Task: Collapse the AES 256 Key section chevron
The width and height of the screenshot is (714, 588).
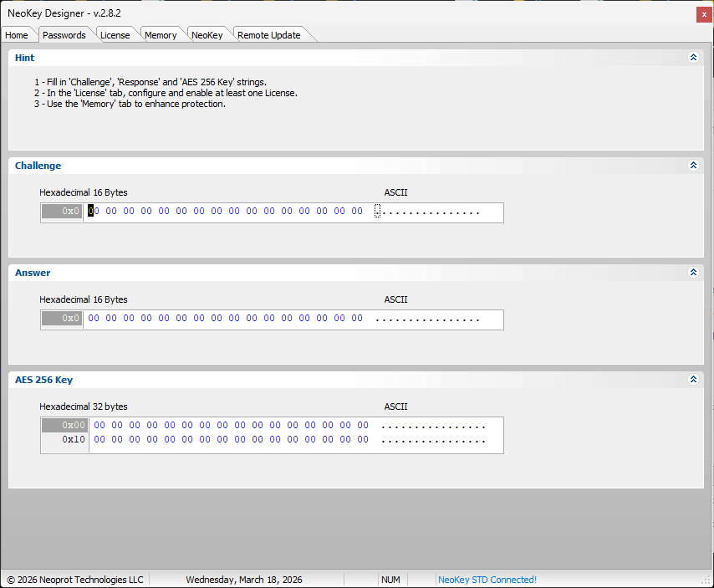Action: [x=692, y=380]
